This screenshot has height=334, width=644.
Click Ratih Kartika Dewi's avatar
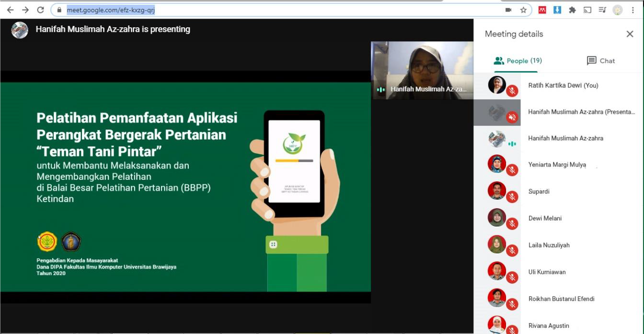point(497,85)
